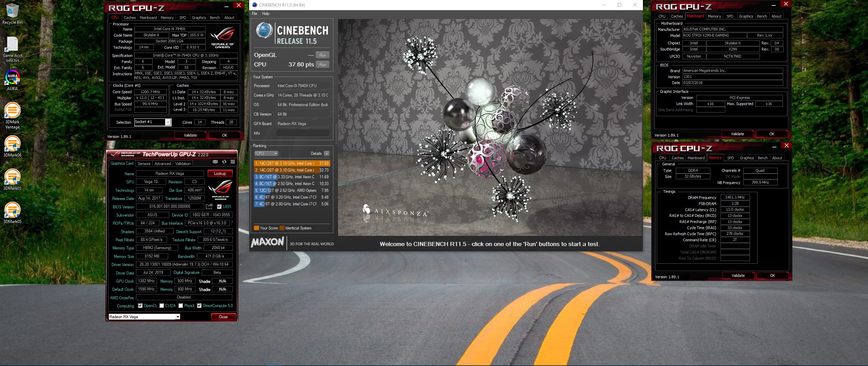Image resolution: width=868 pixels, height=366 pixels.
Task: Toggle the PhysX checkbox
Action: pos(181,306)
